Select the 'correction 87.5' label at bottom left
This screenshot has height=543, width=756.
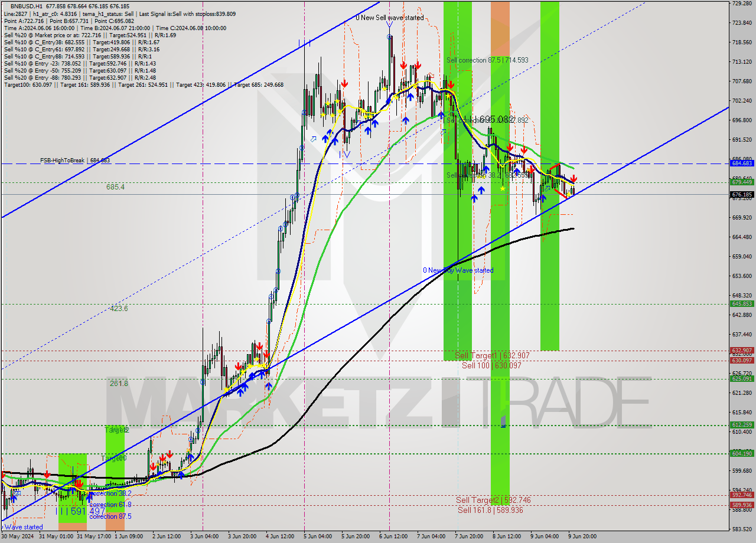pyautogui.click(x=110, y=516)
